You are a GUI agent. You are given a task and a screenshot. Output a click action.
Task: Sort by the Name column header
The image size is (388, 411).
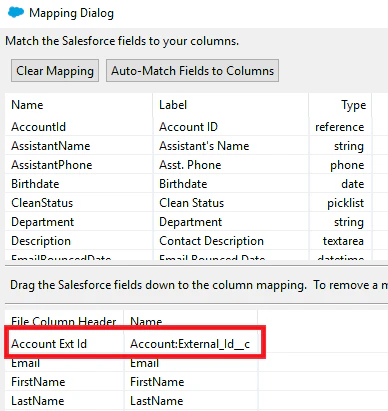27,105
